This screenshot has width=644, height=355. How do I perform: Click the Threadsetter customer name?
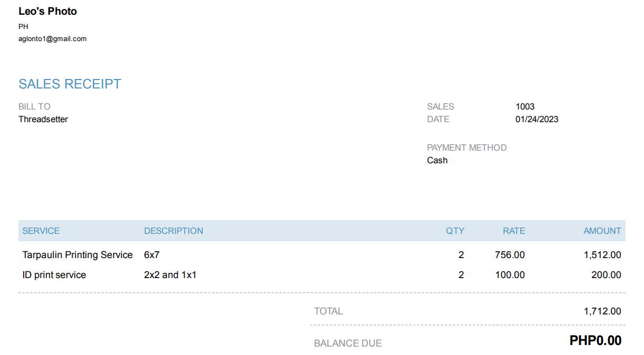point(43,119)
